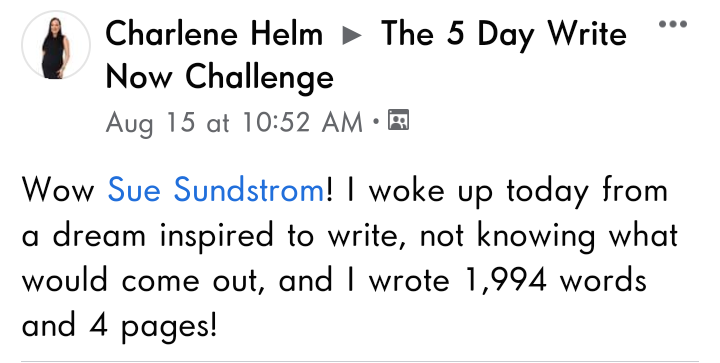Viewport: 720px width, 363px height.
Task: Click the 'Now Challenge' group name line
Action: click(x=219, y=77)
